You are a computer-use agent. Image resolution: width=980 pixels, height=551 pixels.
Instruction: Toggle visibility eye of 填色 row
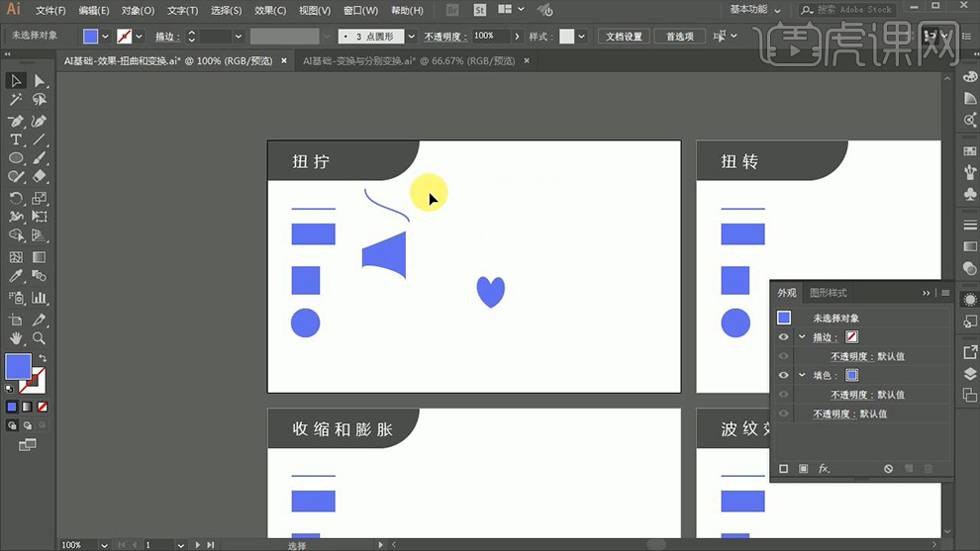click(783, 375)
